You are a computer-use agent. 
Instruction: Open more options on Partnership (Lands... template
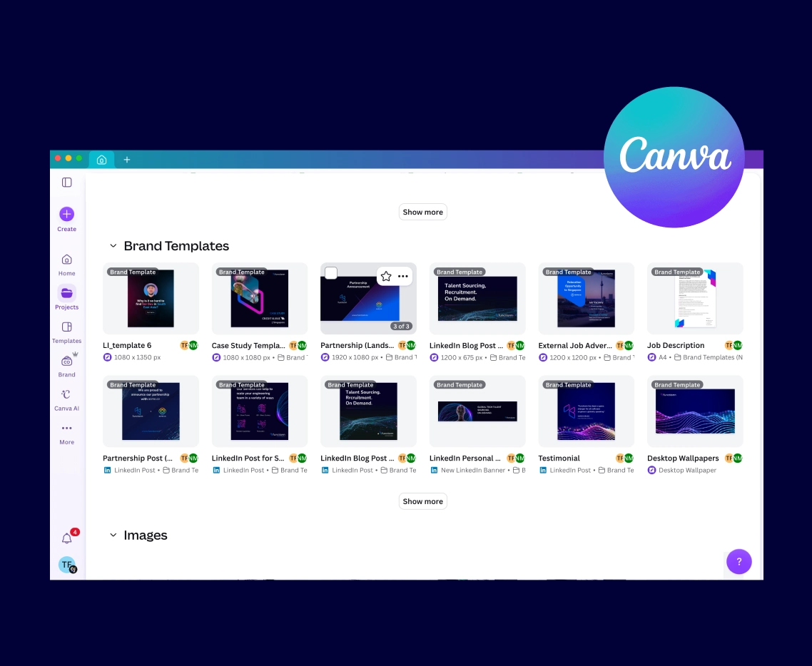[x=403, y=277]
